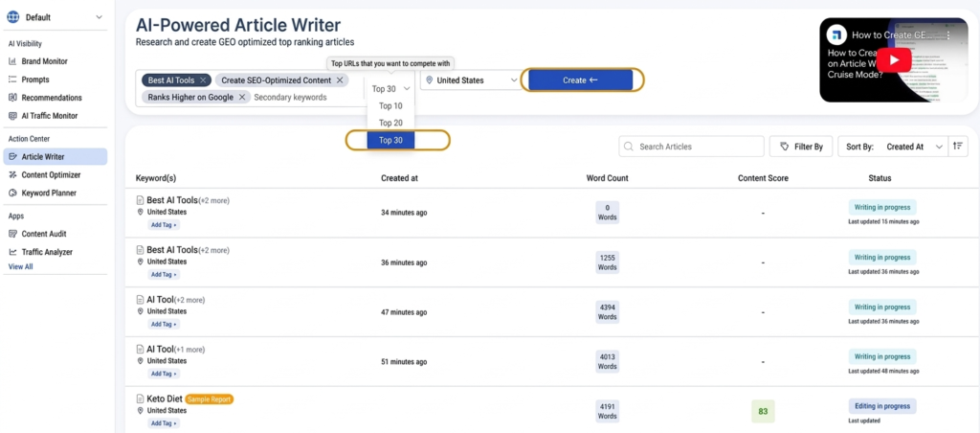Click the Brand Monitor chart icon
The image size is (980, 433).
click(12, 61)
